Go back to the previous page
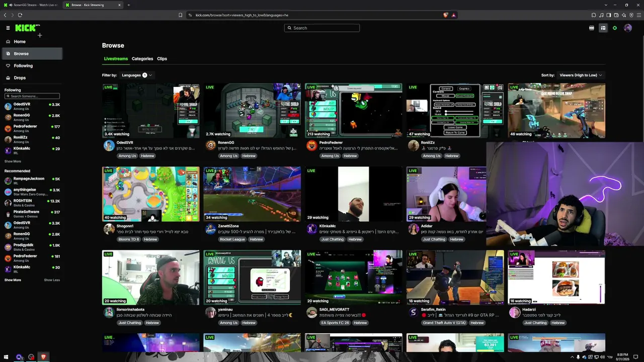 pyautogui.click(x=5, y=15)
